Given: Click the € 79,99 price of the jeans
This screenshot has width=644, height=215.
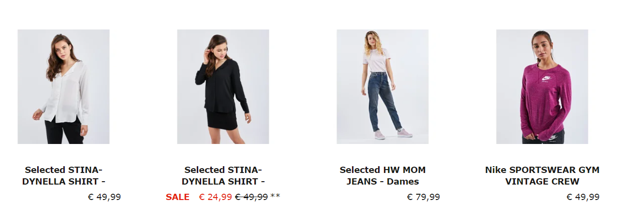Looking at the screenshot, I should coord(423,197).
